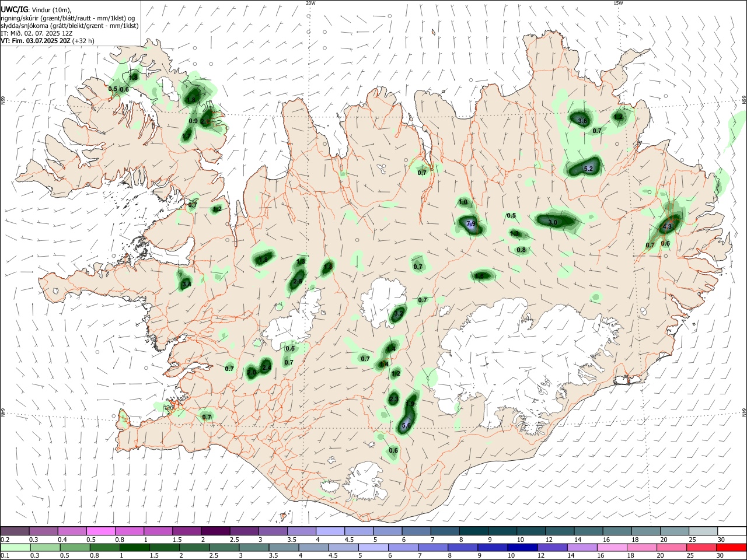Click the mauve 0.2 swatch in upper legend
Viewport: 747px width, 560px height.
coord(15,531)
